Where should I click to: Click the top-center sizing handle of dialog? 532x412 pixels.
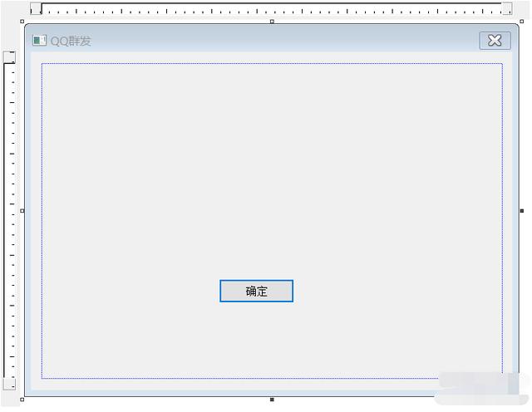pos(272,22)
